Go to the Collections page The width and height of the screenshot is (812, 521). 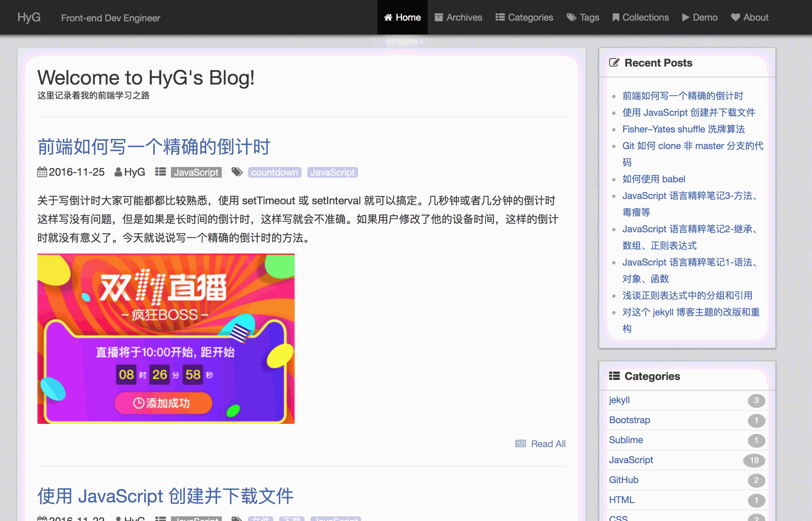pyautogui.click(x=645, y=17)
